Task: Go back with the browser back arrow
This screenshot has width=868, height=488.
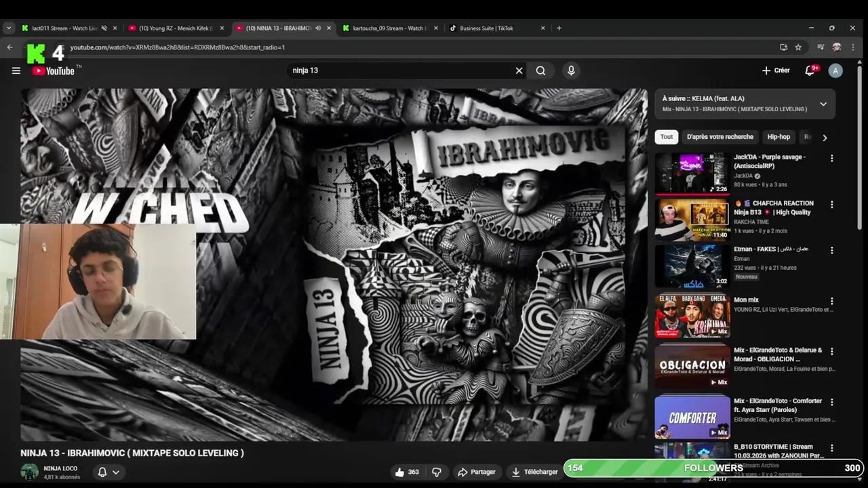Action: pos(9,47)
